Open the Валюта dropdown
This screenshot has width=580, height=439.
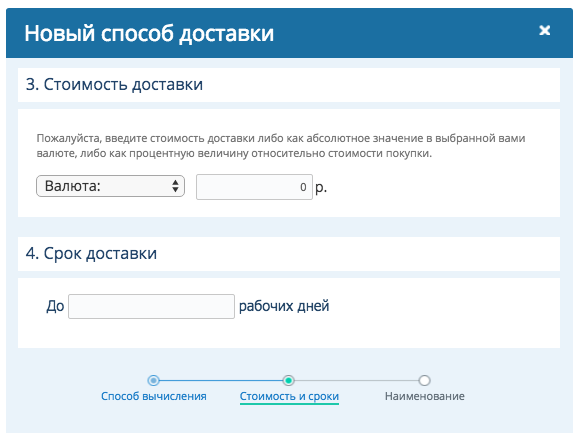coord(110,186)
